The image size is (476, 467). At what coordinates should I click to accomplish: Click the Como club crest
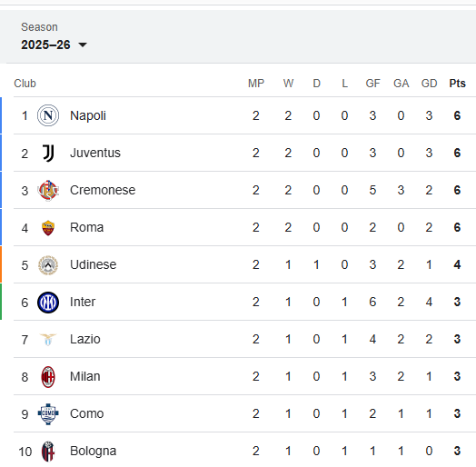[48, 414]
